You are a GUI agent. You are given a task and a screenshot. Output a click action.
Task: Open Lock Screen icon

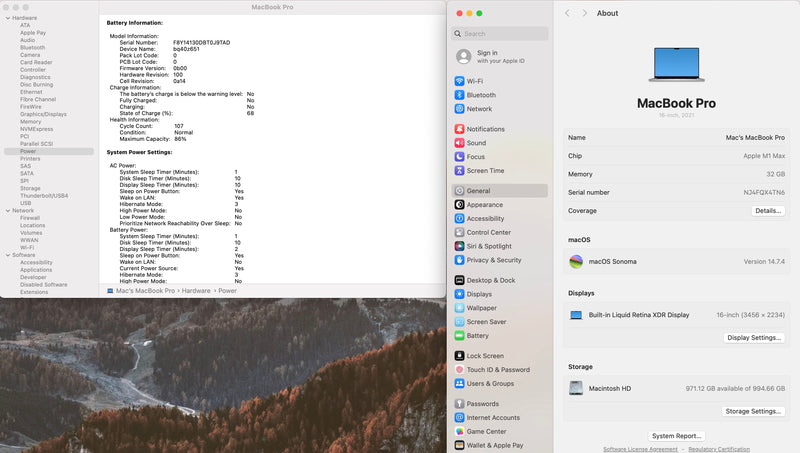point(459,356)
